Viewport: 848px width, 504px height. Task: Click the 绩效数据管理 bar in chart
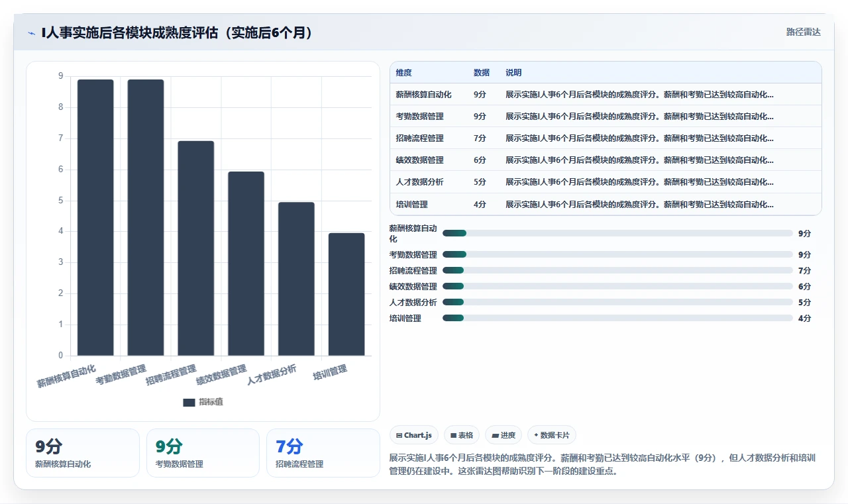[x=246, y=264]
